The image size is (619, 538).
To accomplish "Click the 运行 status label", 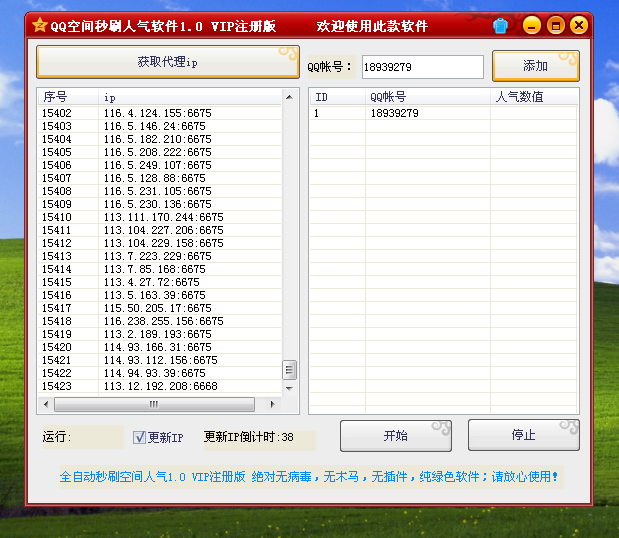I will [57, 437].
